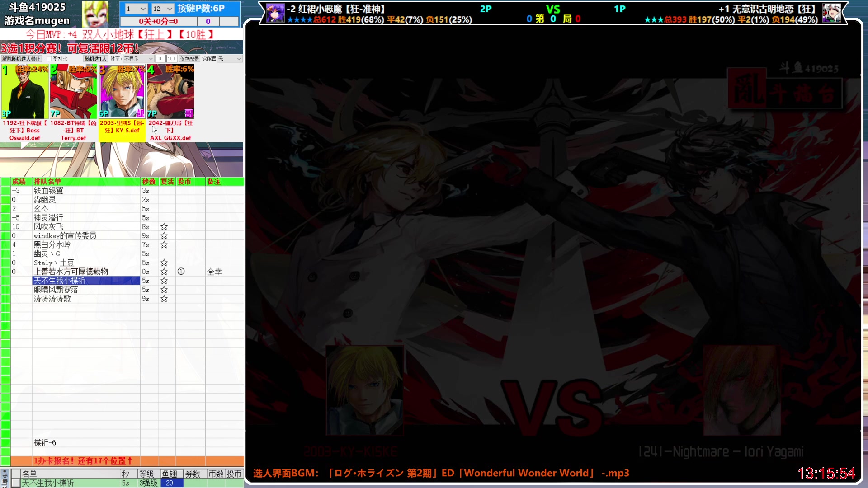The width and height of the screenshot is (868, 488).
Task: Open the first range dropdown showing 1
Action: point(136,9)
